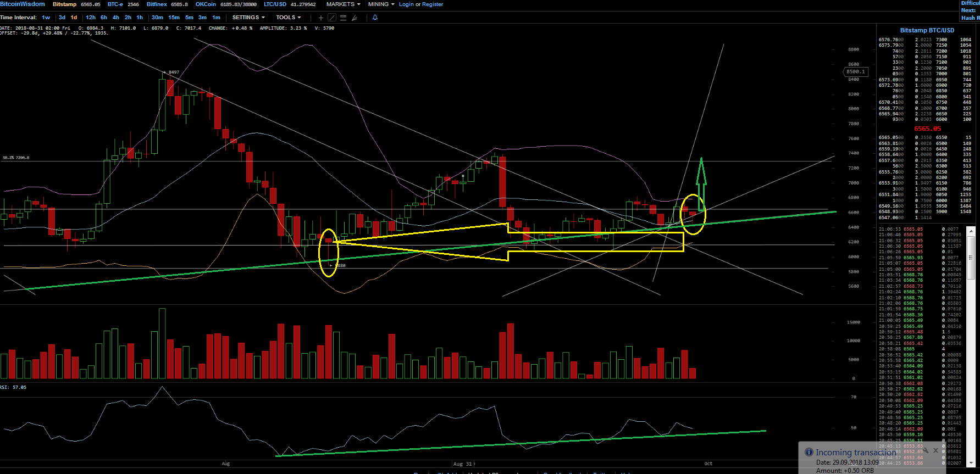Switch time interval to 15m
The image size is (980, 474).
pyautogui.click(x=174, y=18)
